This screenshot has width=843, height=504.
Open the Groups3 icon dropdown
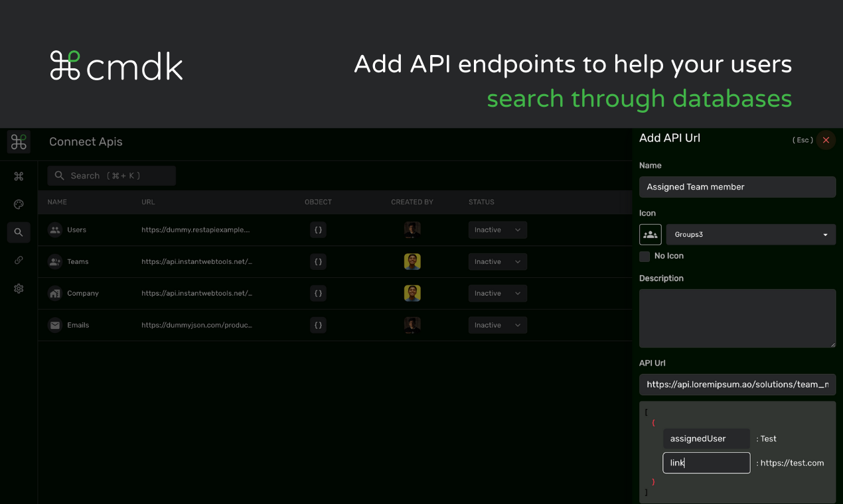coord(751,234)
